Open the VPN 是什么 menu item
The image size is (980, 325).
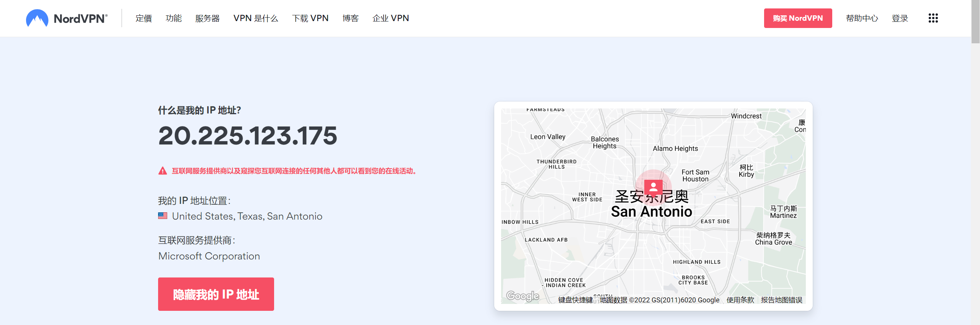pyautogui.click(x=256, y=18)
